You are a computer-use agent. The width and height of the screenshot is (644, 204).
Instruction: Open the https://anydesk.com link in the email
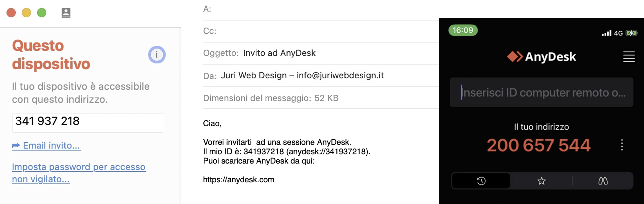pyautogui.click(x=238, y=180)
